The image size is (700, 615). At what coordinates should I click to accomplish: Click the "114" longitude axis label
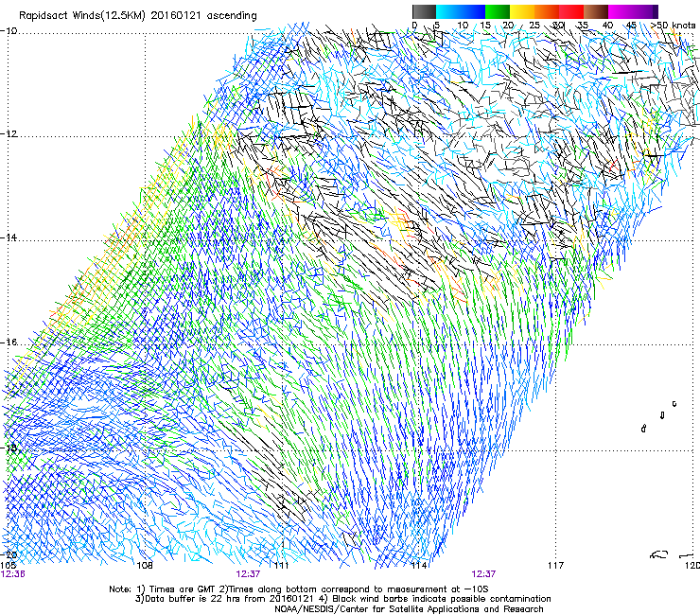coord(419,566)
